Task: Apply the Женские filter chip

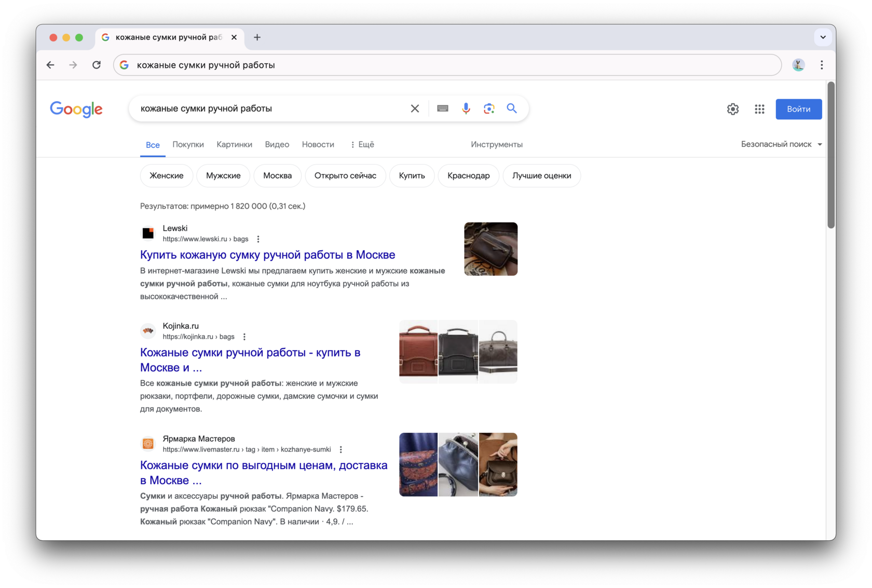Action: click(x=166, y=175)
